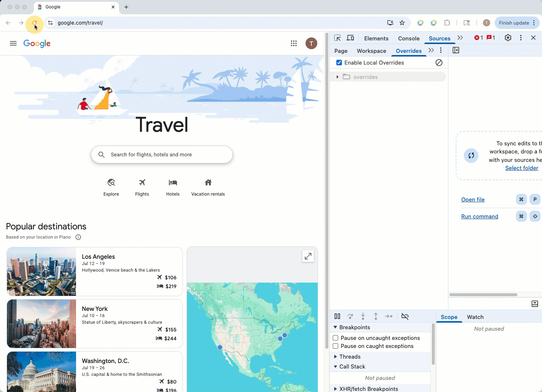Click the install app icon in address bar

point(390,23)
